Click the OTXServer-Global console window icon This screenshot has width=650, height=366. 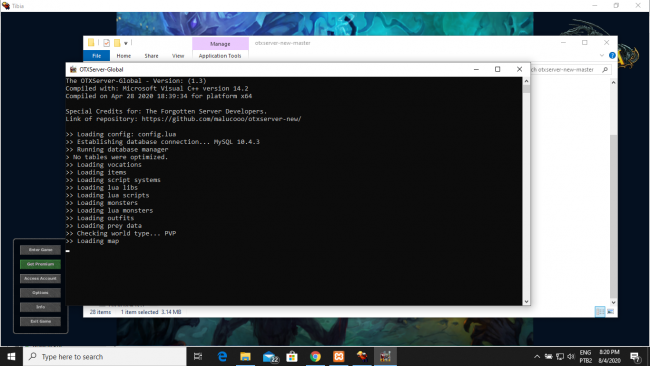click(73, 69)
